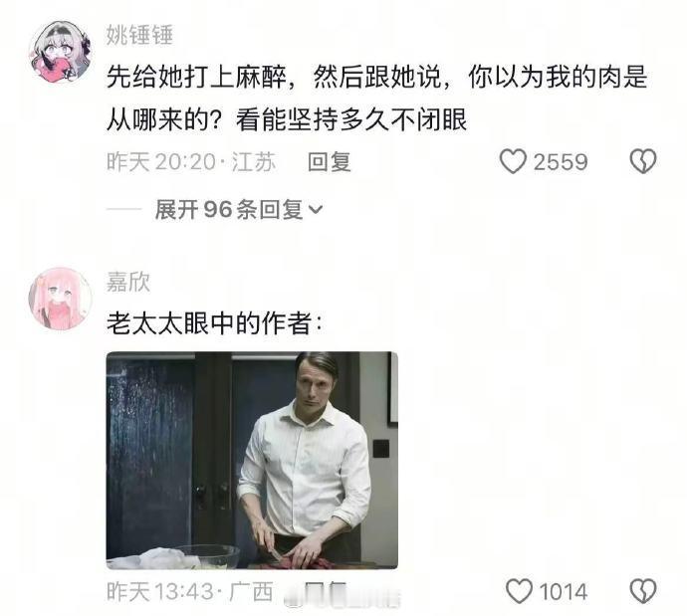Image resolution: width=687 pixels, height=616 pixels.
Task: Open the username link 嘉欣
Action: pyautogui.click(x=127, y=282)
